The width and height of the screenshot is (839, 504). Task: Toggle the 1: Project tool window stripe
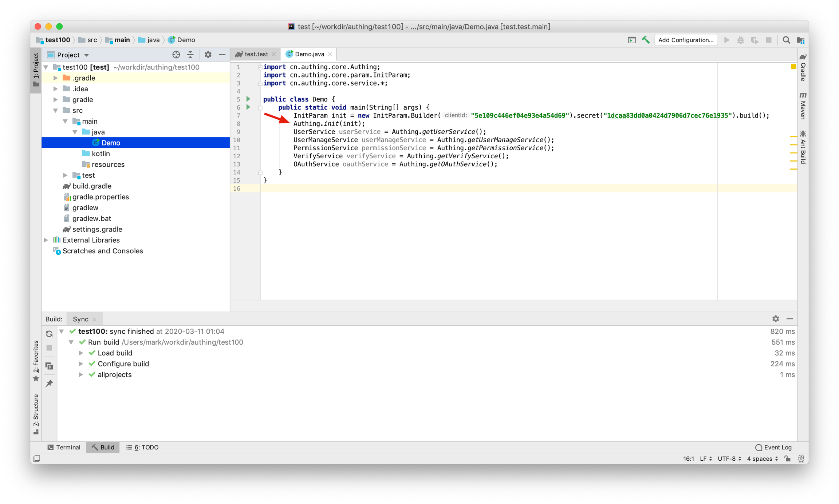(x=36, y=70)
